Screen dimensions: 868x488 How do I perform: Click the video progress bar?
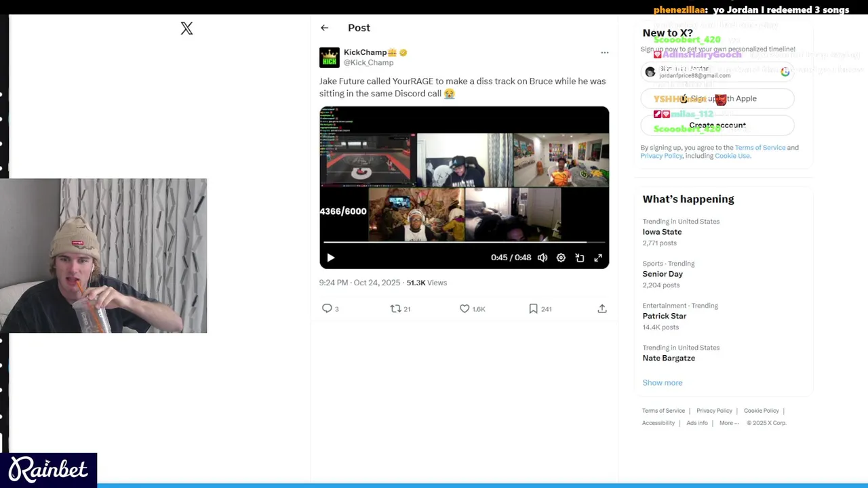464,242
